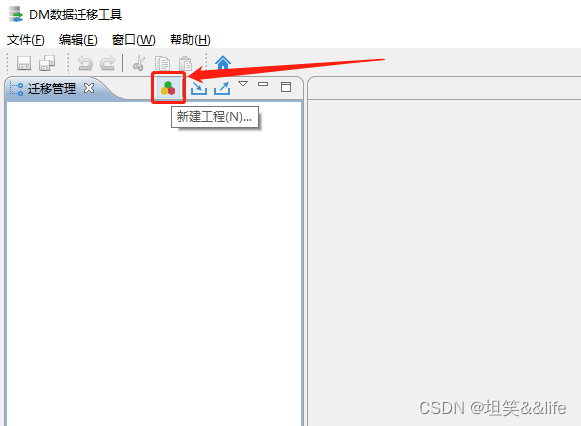Click the blue Home toolbar icon
The height and width of the screenshot is (426, 581).
(x=223, y=63)
